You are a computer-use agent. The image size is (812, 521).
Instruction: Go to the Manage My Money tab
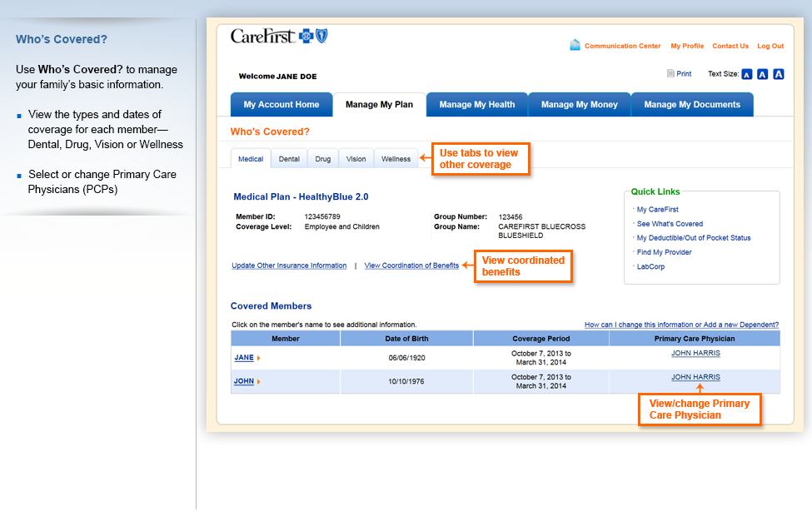tap(580, 105)
